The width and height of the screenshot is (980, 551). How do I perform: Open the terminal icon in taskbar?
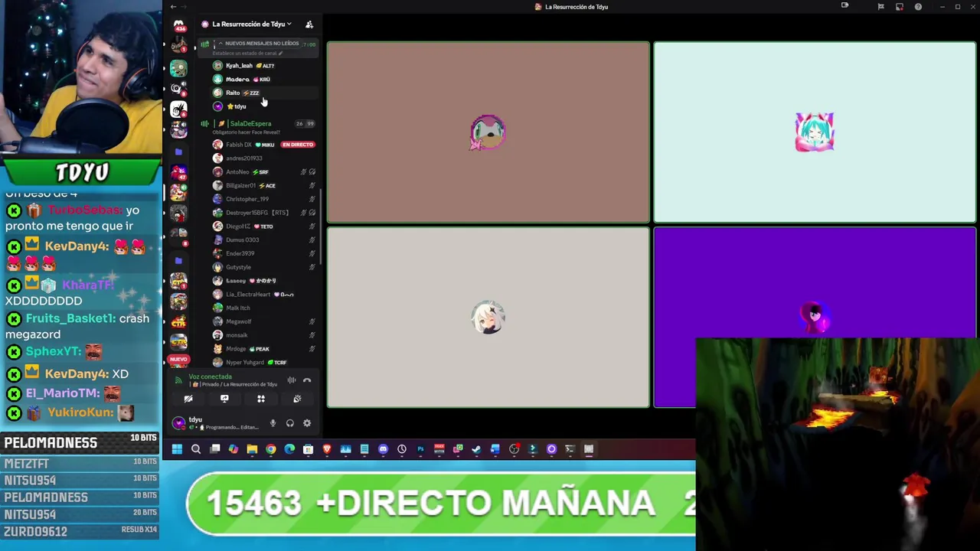[x=570, y=449]
